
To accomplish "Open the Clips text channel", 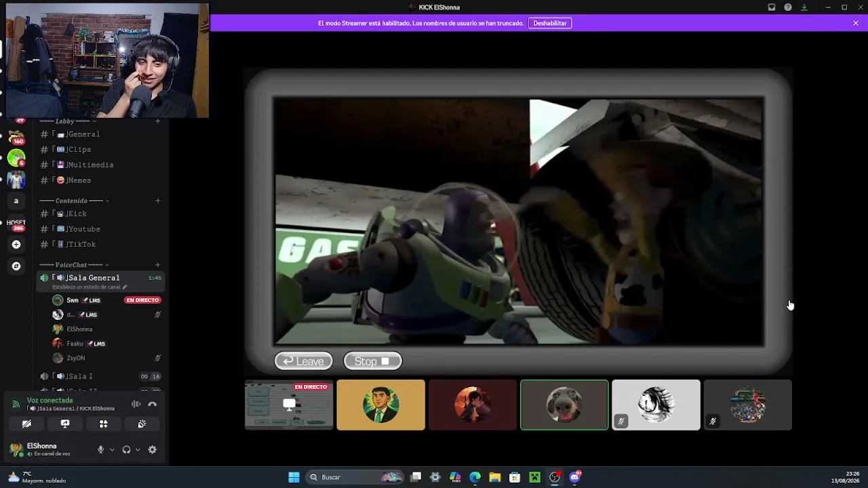I will [x=102, y=149].
